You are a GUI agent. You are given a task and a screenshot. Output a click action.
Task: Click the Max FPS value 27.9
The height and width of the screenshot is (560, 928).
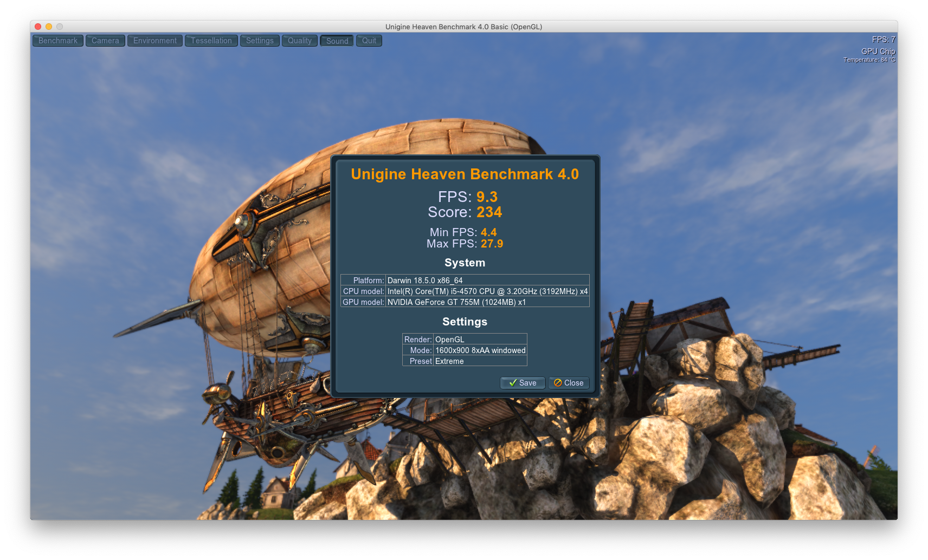click(x=492, y=244)
